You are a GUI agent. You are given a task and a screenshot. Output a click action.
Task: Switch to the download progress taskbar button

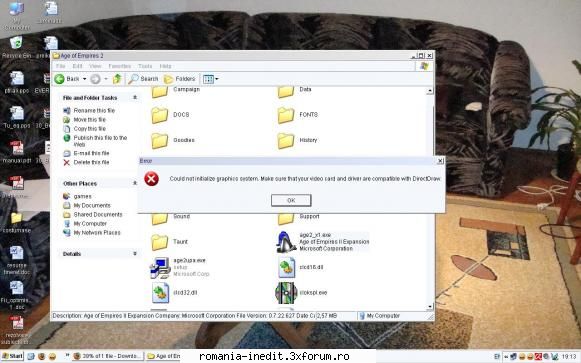coord(108,356)
